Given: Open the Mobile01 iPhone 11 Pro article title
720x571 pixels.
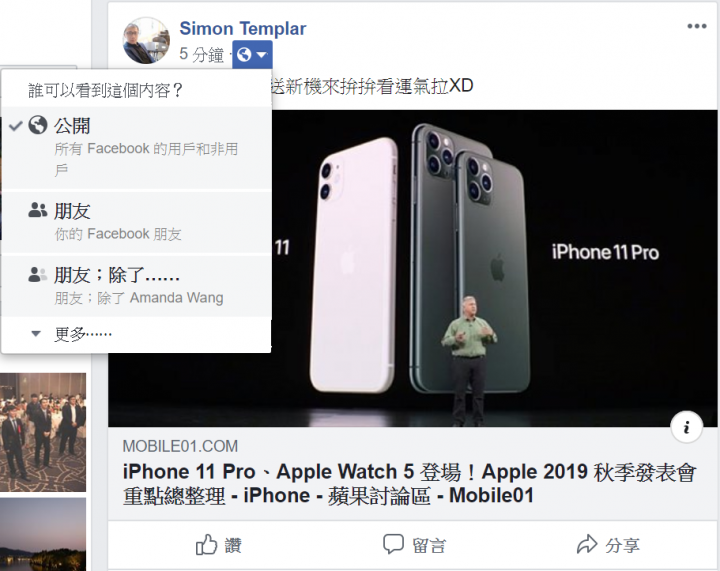Looking at the screenshot, I should pos(410,484).
